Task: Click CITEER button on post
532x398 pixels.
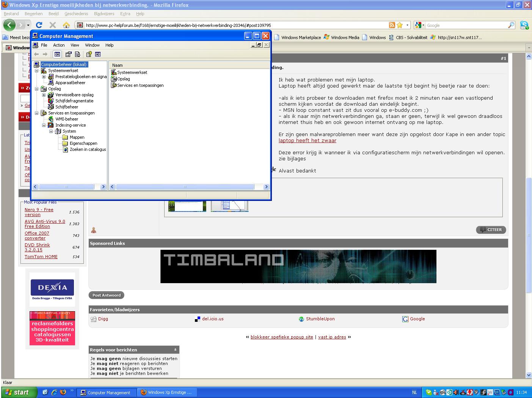Action: pos(491,230)
